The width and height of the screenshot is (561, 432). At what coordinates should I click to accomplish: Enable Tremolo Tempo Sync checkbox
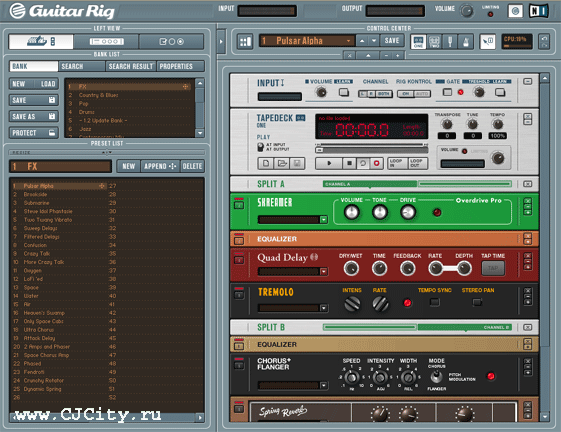click(435, 302)
